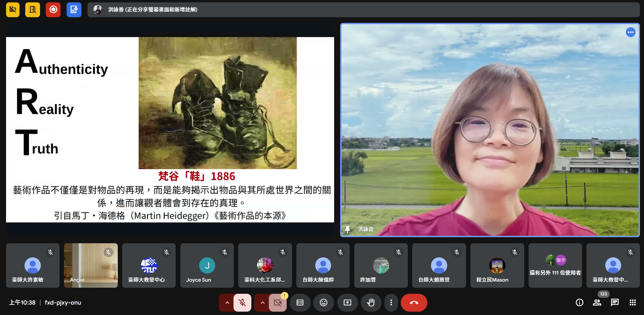
Task: Click the time display 上午10:38
Action: pos(22,303)
